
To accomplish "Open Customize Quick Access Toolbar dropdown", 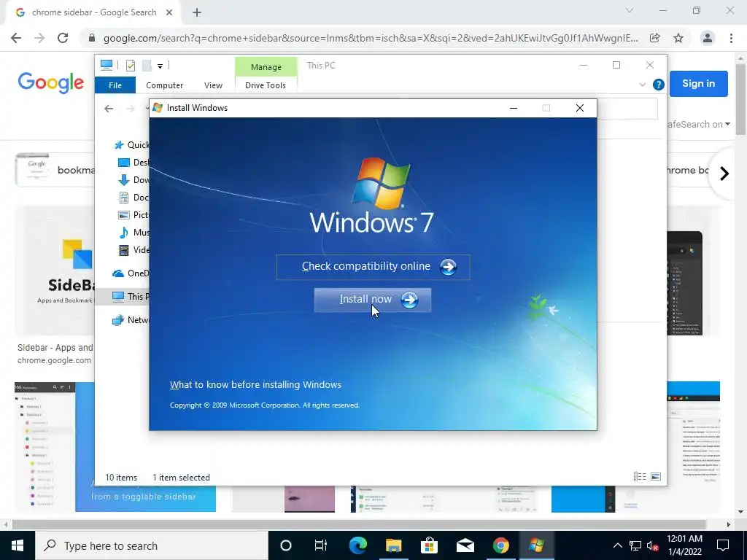I will (160, 66).
